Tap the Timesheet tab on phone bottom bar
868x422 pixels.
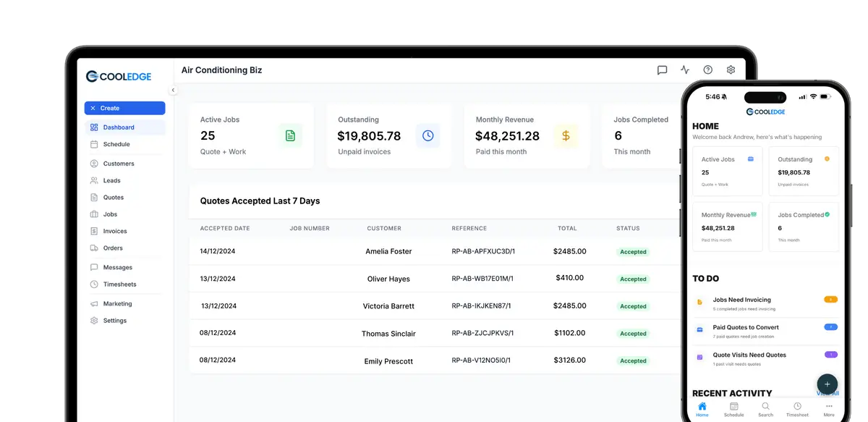[797, 410]
